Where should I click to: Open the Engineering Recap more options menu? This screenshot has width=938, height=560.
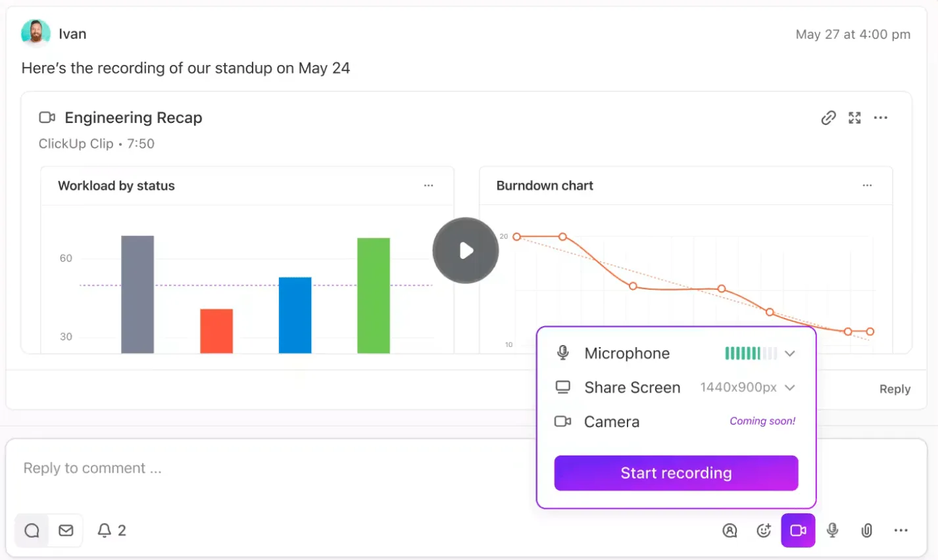pos(881,118)
